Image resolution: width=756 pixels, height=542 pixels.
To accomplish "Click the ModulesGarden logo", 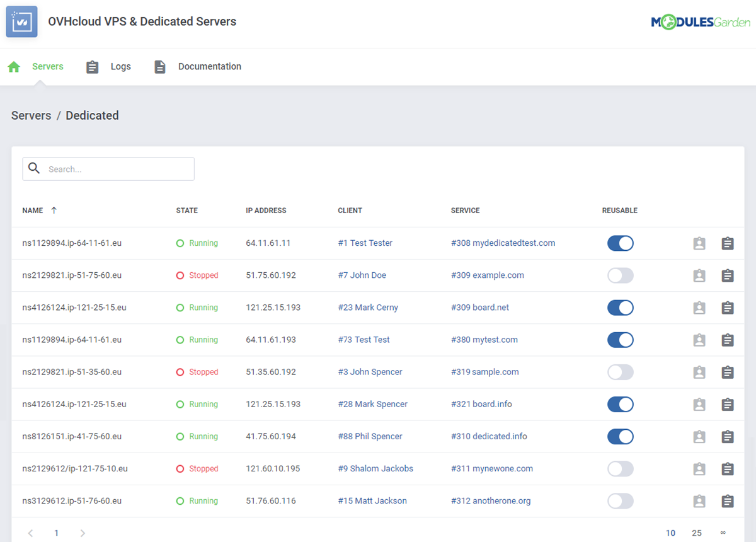I will coord(701,22).
